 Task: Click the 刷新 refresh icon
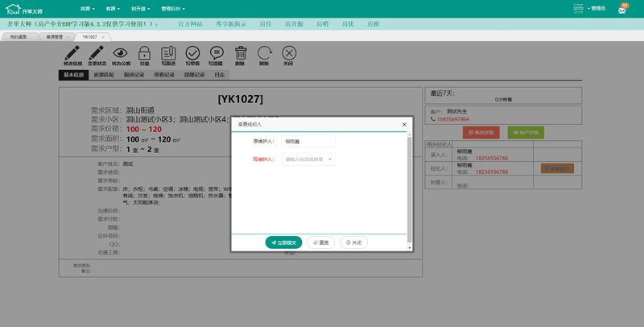pyautogui.click(x=264, y=53)
